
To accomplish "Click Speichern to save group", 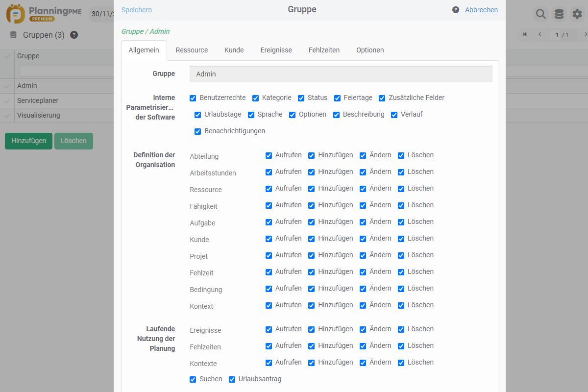I will coord(136,10).
